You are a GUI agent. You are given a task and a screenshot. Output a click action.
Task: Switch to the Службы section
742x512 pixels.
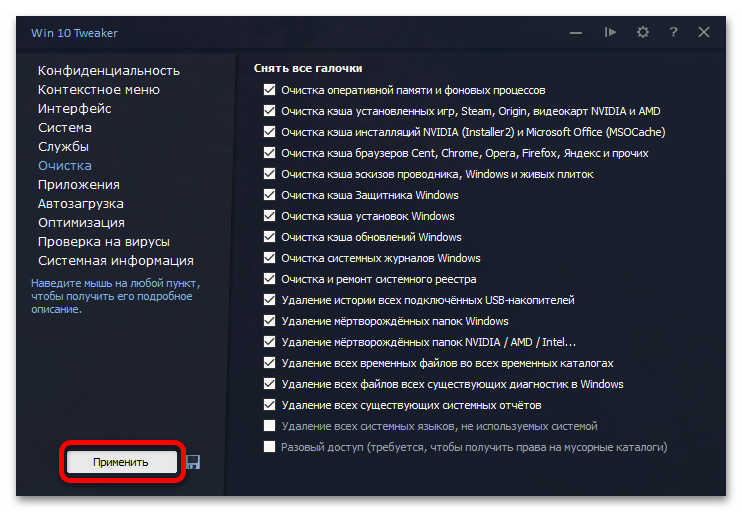click(63, 147)
